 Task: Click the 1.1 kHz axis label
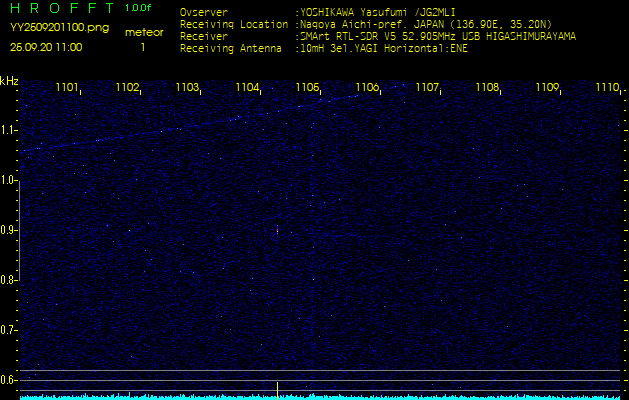[9, 130]
